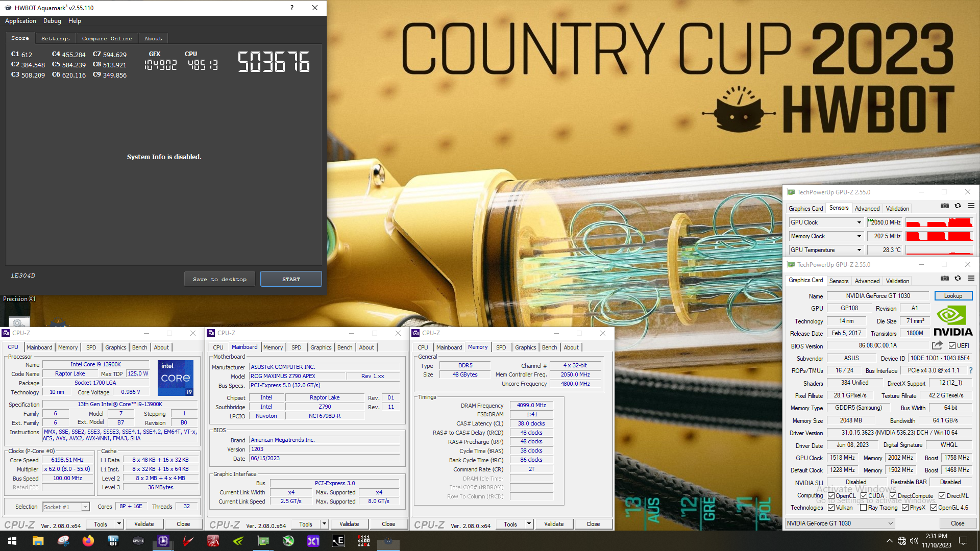Screen dimensions: 980x551
Task: Toggle OpenGL 4.6 checkbox in GPU-Z
Action: (x=934, y=508)
